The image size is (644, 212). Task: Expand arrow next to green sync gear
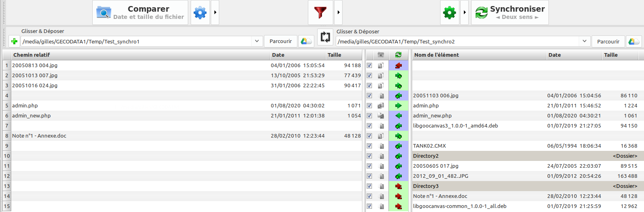click(465, 12)
